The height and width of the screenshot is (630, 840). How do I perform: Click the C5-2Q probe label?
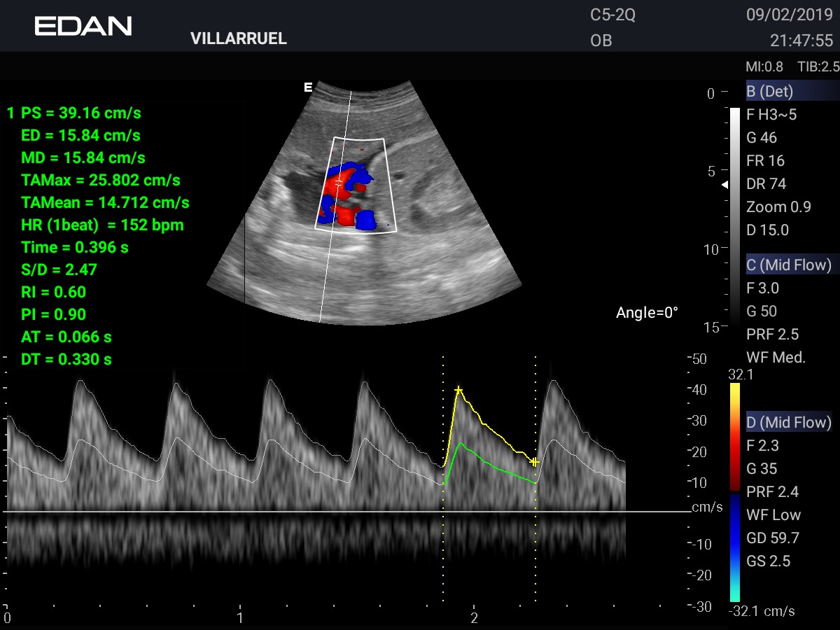612,15
